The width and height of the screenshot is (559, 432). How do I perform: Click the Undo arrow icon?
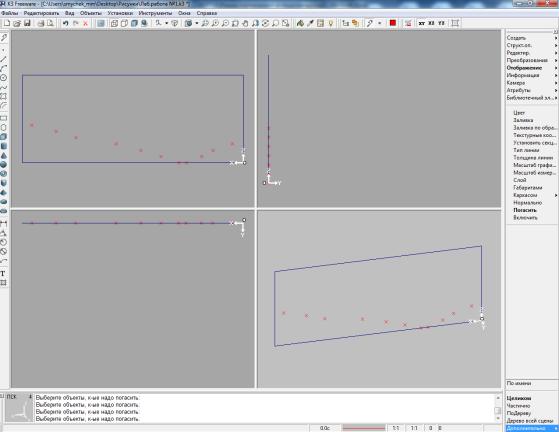66,23
